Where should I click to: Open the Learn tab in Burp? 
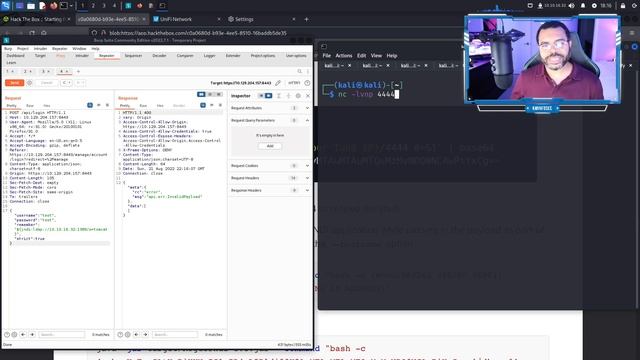click(x=11, y=62)
